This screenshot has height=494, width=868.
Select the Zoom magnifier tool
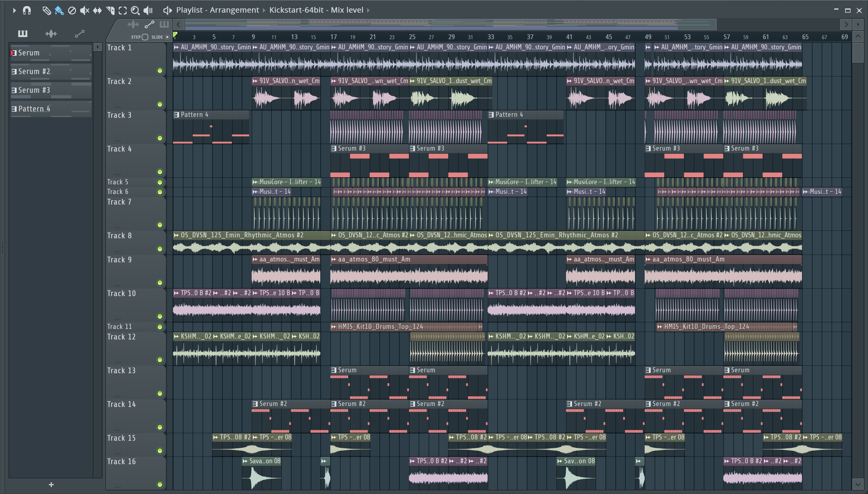coord(135,11)
